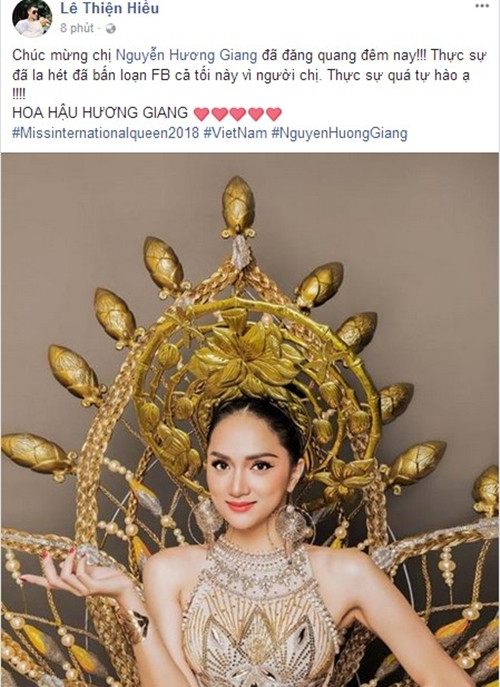Click the central golden lotus flower on headdress

coord(250,356)
